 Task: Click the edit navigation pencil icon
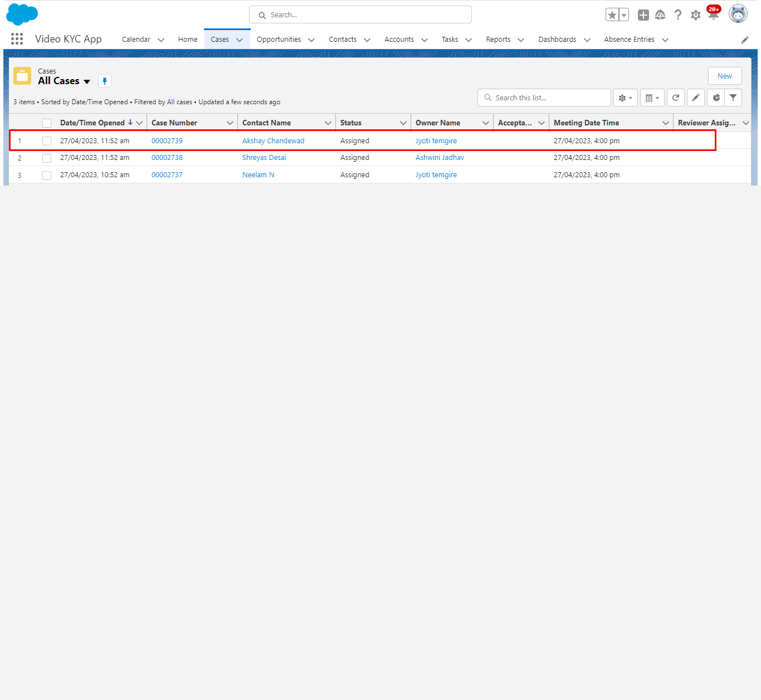(745, 40)
